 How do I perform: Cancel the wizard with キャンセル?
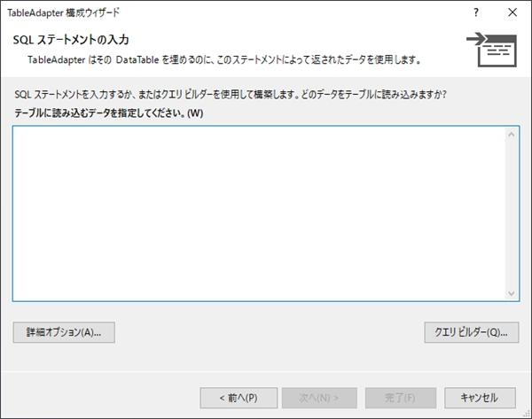pyautogui.click(x=480, y=398)
